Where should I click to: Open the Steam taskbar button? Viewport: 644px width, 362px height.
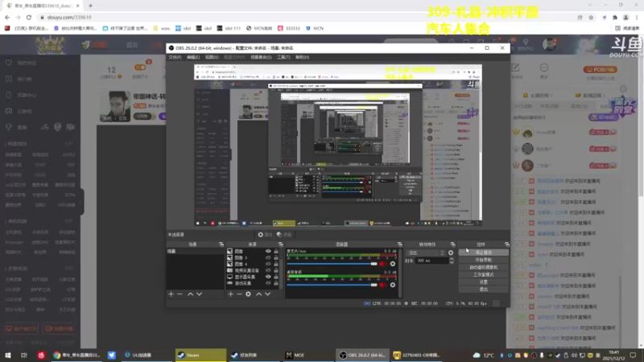coord(200,355)
